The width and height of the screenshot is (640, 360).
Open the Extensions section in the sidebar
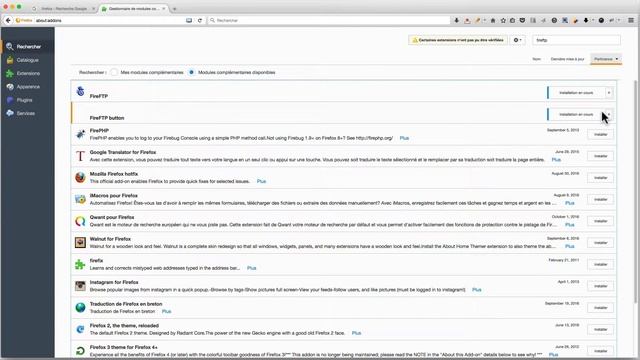[27, 73]
